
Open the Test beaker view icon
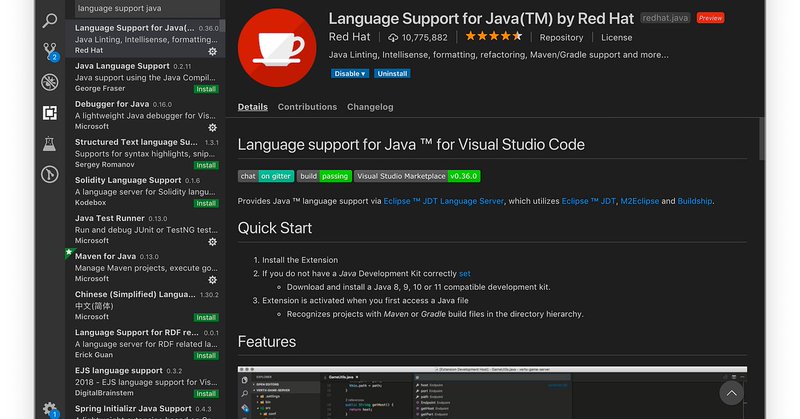click(49, 144)
